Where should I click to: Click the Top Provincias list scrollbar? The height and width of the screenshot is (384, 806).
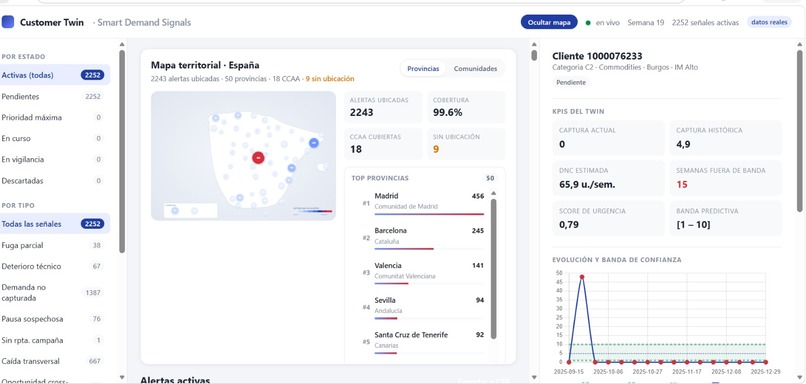click(x=493, y=269)
